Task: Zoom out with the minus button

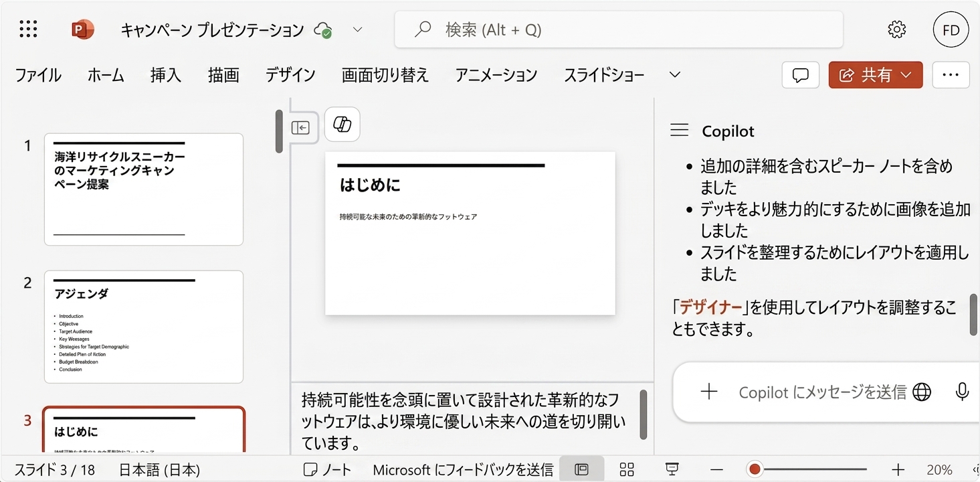Action: tap(716, 469)
